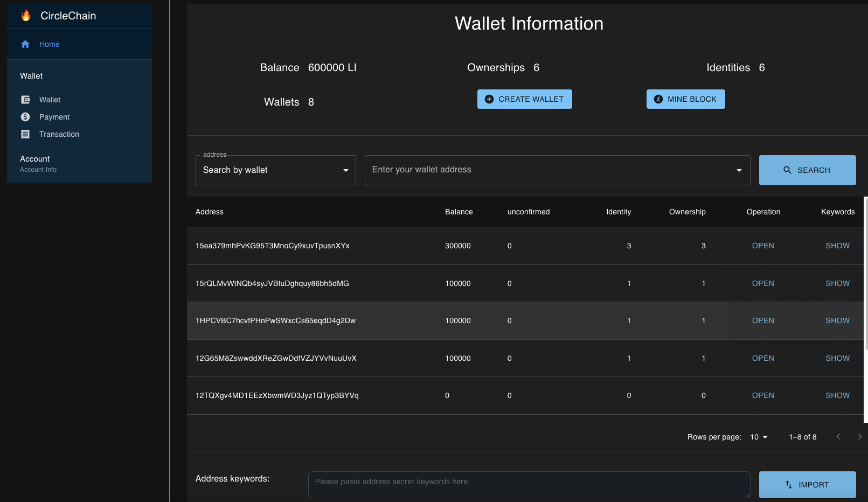
Task: Click the Home house icon in sidebar
Action: [25, 44]
